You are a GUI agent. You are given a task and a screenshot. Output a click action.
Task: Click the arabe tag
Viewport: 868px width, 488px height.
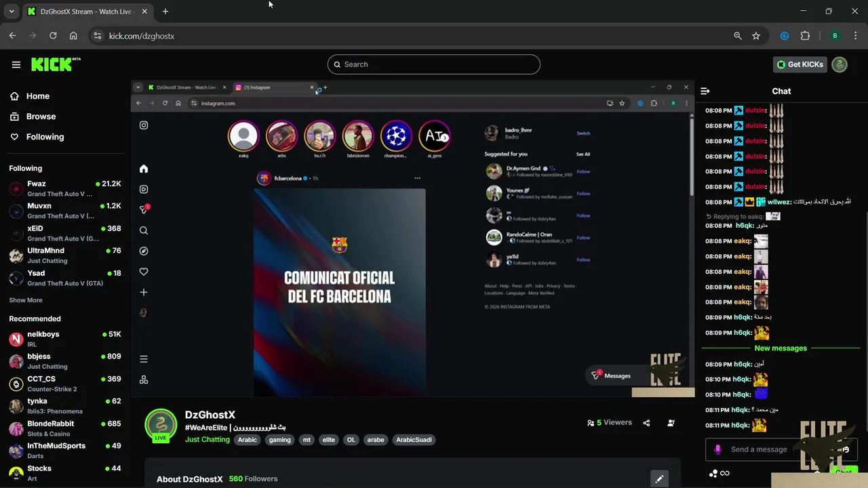click(x=376, y=440)
